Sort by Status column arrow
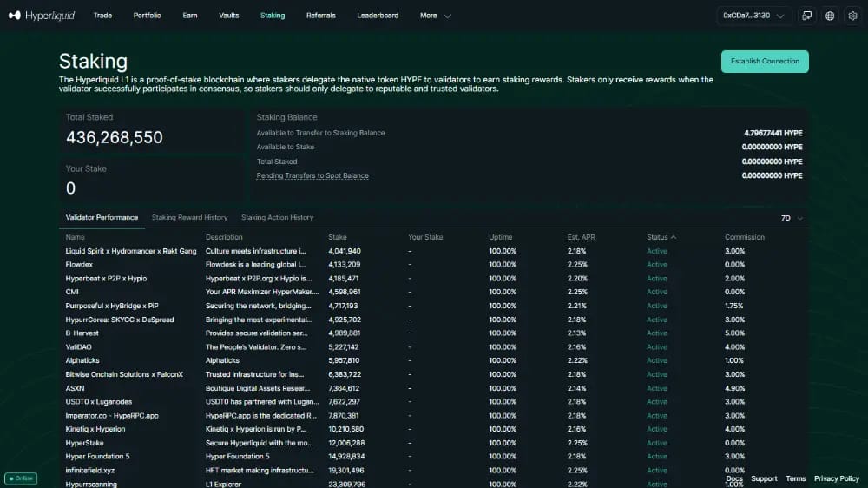 point(674,237)
